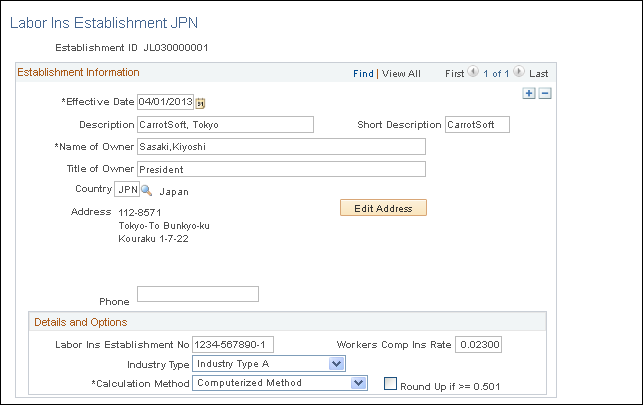This screenshot has width=643, height=405.
Task: Click the Last navigation link
Action: (x=538, y=74)
